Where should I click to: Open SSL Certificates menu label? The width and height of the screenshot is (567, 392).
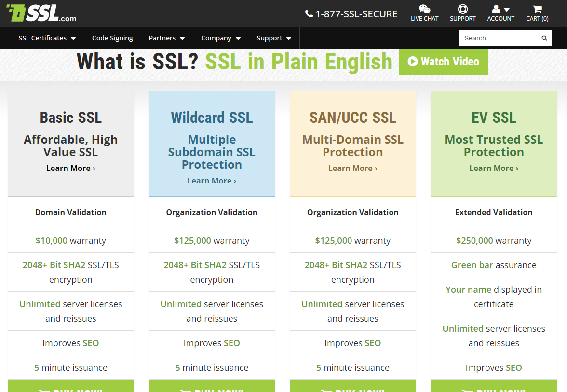pos(42,38)
